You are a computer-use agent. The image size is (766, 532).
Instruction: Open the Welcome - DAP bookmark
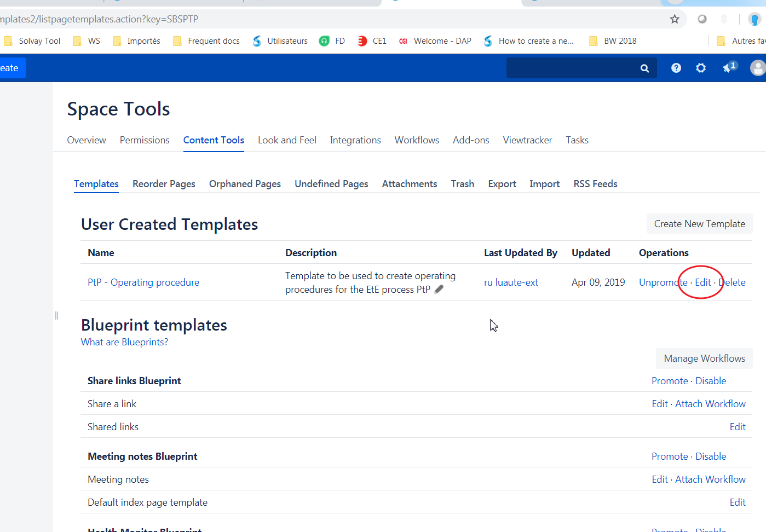pos(435,41)
